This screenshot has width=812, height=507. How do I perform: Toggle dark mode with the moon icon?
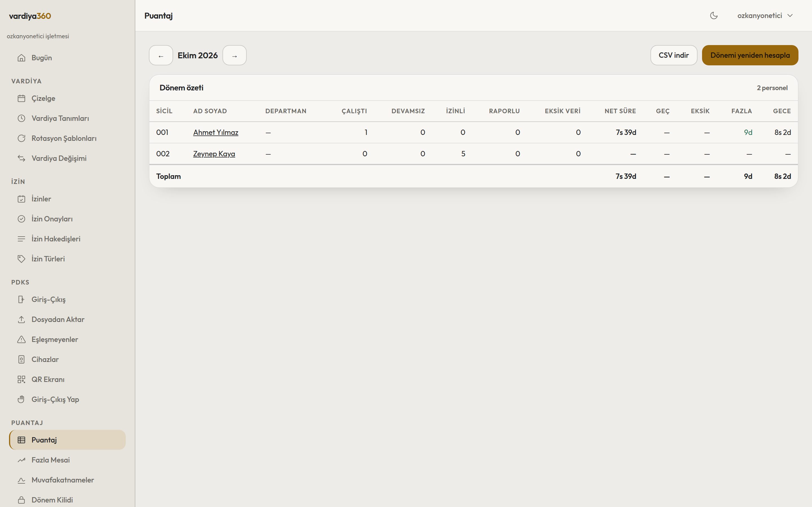[714, 16]
